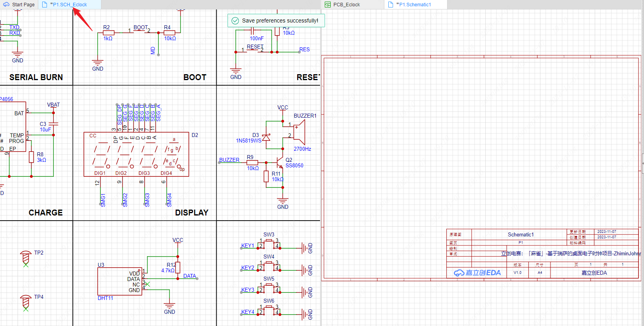644x326 pixels.
Task: Click the DATA net label
Action: point(189,276)
